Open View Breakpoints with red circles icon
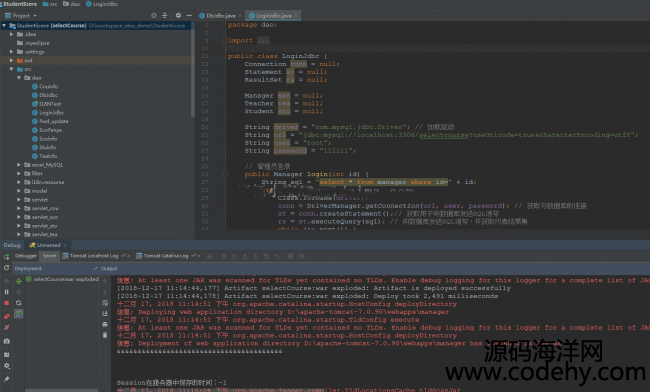Image resolution: width=650 pixels, height=392 pixels. coord(6,316)
